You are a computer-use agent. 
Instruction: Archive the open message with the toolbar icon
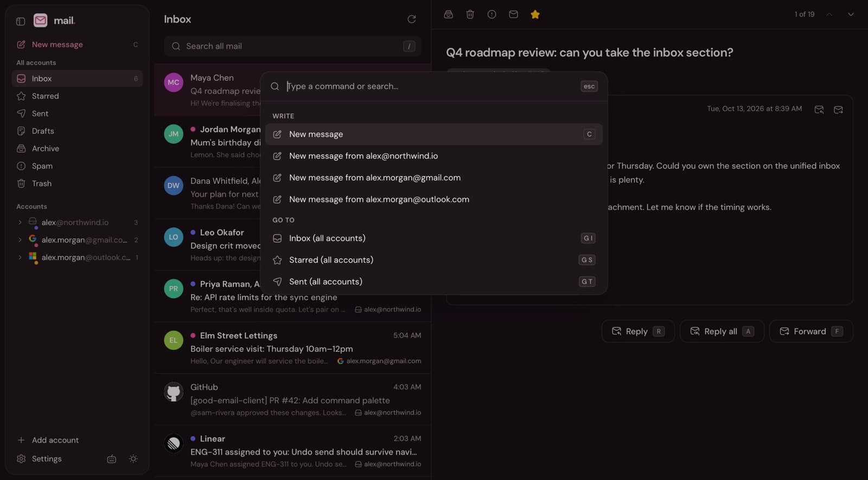tap(448, 15)
